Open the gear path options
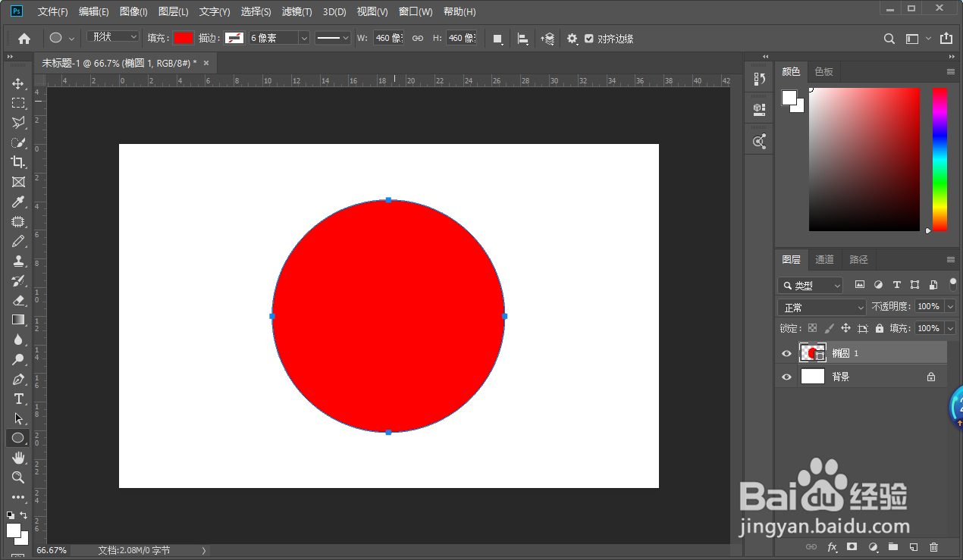Image resolution: width=963 pixels, height=560 pixels. 572,39
